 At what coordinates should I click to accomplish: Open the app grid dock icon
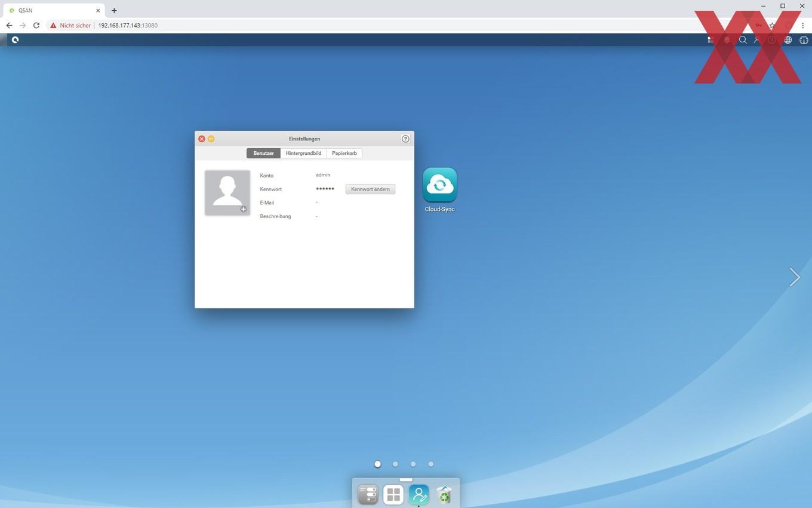tap(393, 494)
